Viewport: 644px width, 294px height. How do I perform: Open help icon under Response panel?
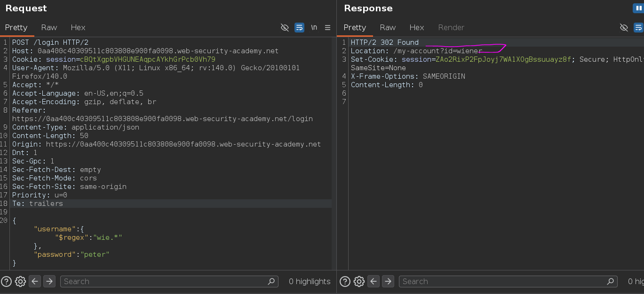(x=344, y=281)
